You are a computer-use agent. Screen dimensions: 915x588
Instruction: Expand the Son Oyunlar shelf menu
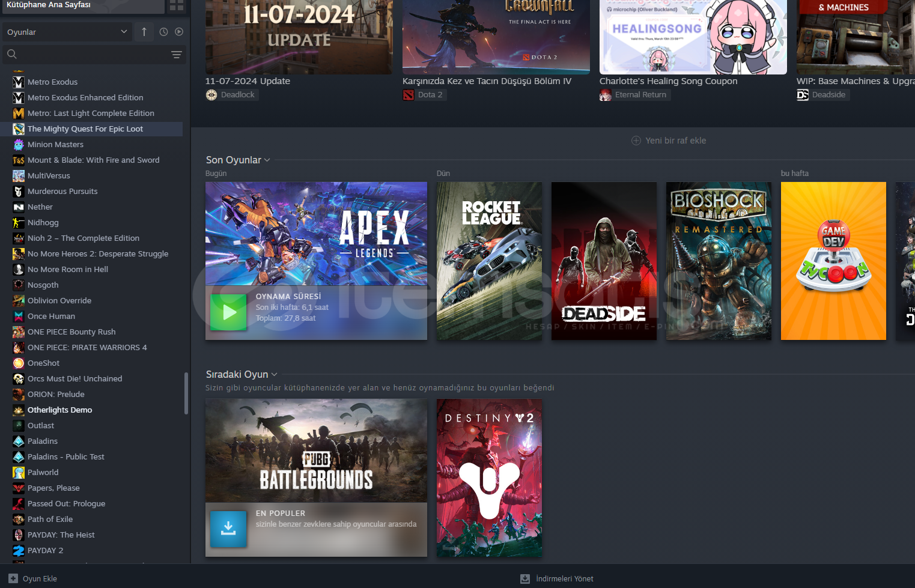pos(267,160)
